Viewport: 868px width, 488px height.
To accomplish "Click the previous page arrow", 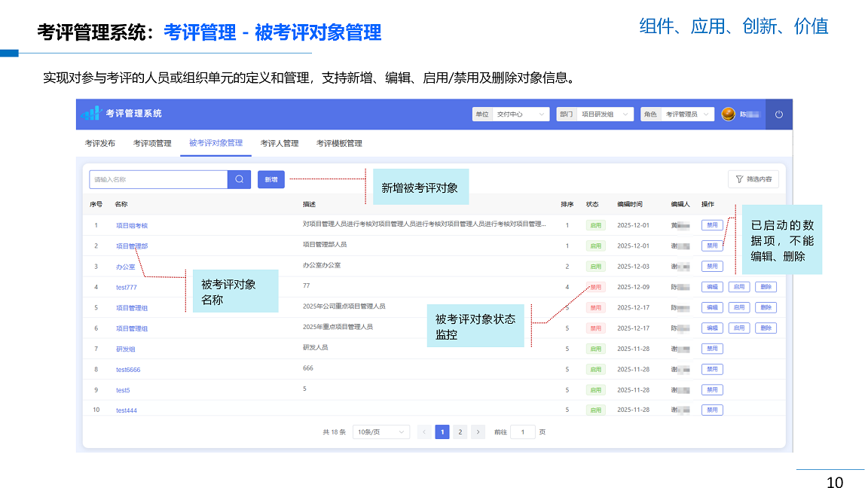I will point(424,432).
